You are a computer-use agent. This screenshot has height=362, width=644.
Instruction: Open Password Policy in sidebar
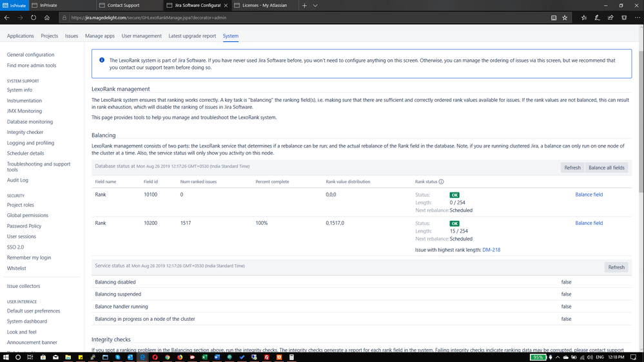(x=24, y=225)
